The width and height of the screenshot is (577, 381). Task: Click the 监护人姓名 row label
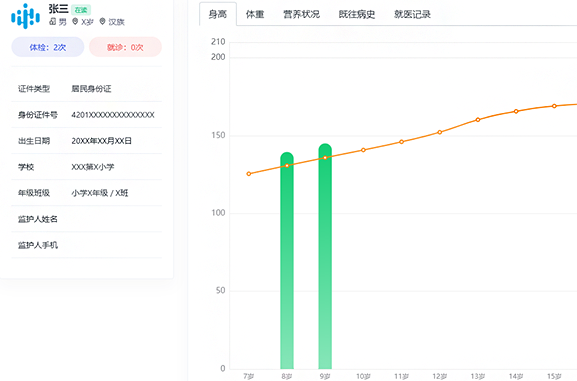point(38,219)
